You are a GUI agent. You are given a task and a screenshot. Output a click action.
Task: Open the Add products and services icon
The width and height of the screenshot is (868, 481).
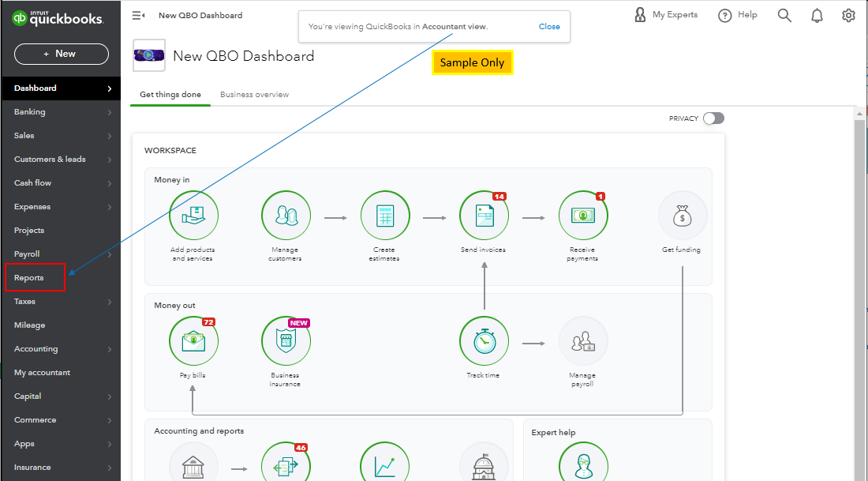[x=193, y=216]
